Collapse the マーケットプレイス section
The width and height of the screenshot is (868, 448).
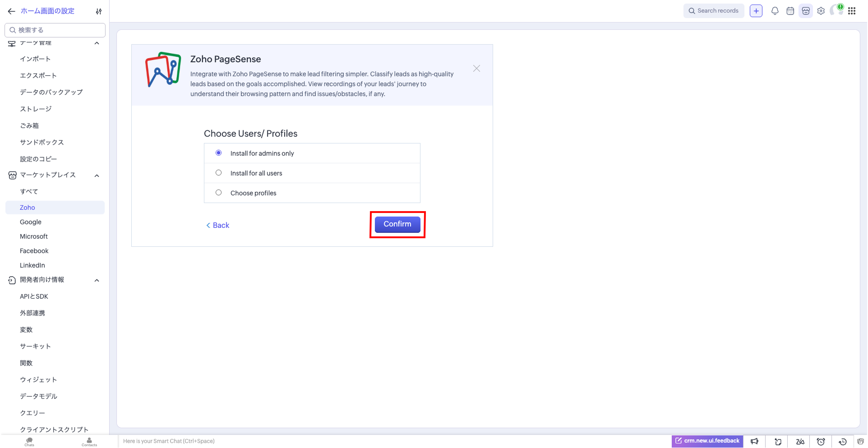97,176
